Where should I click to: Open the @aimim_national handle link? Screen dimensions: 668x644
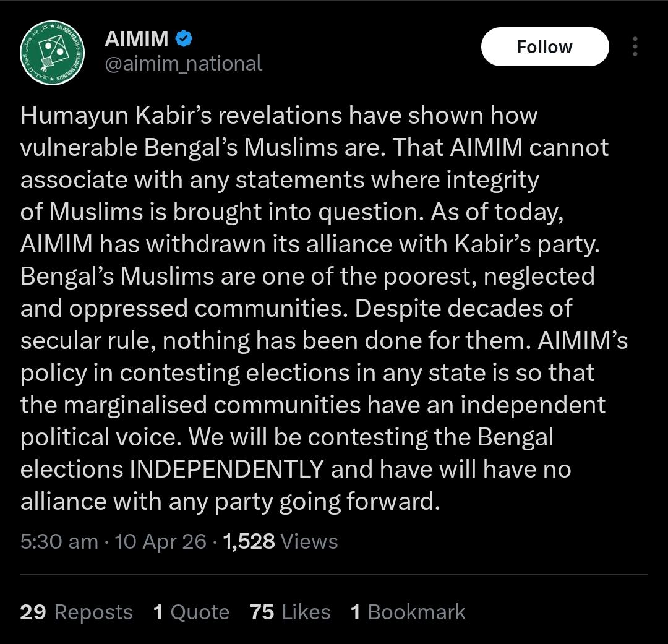(x=183, y=63)
